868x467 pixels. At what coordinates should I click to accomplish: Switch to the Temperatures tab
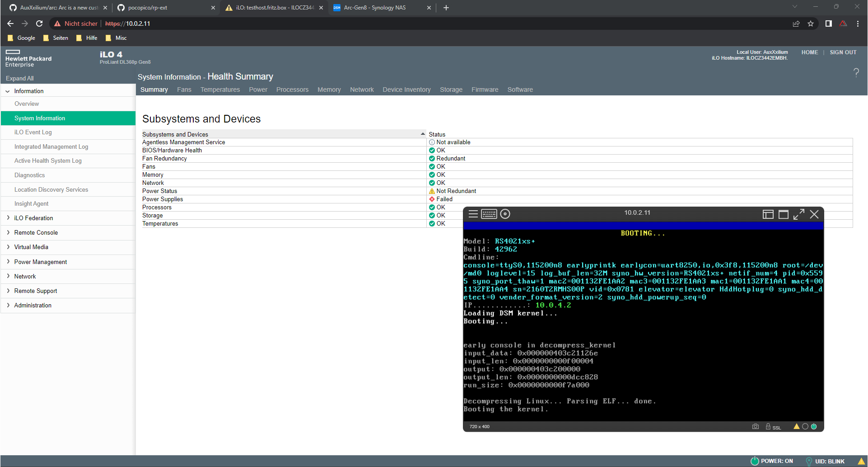220,90
